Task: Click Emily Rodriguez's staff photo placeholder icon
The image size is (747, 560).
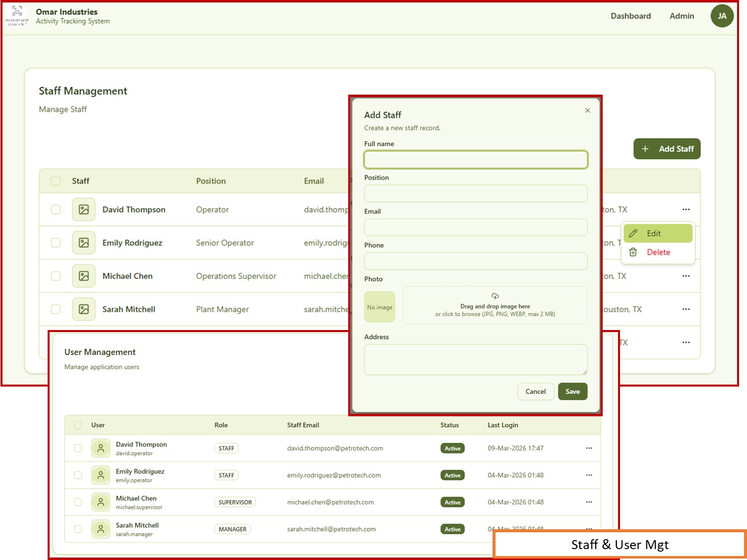Action: 84,243
